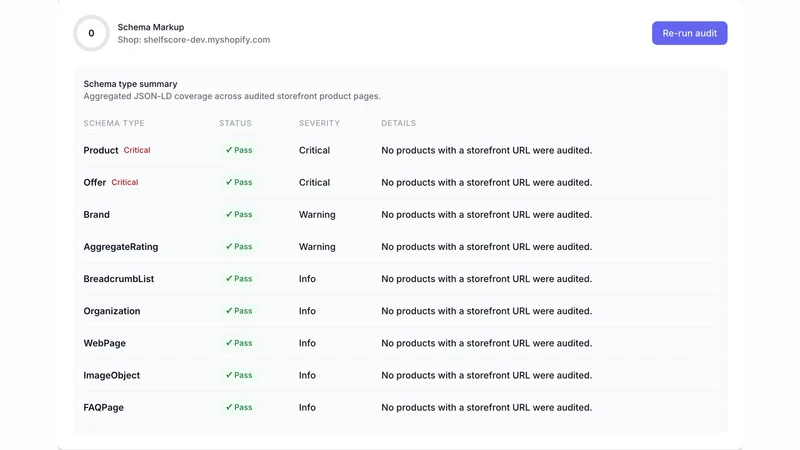The height and width of the screenshot is (450, 800).
Task: Select the Critical severity in Offer row
Action: tap(314, 183)
